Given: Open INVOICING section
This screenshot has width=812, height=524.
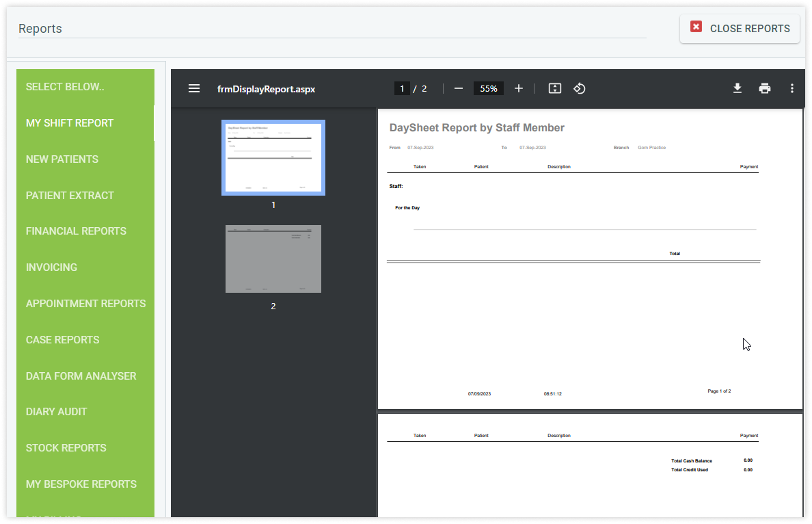Looking at the screenshot, I should coord(85,267).
